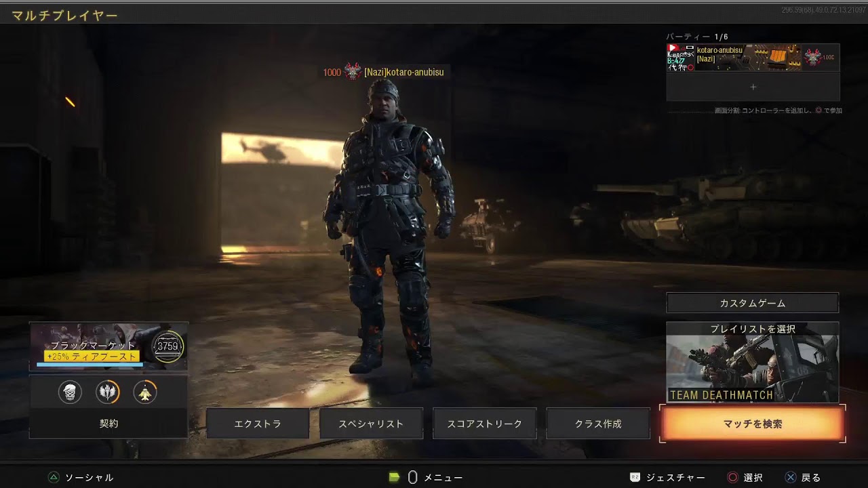Click the red circle 選択 icon

click(732, 477)
